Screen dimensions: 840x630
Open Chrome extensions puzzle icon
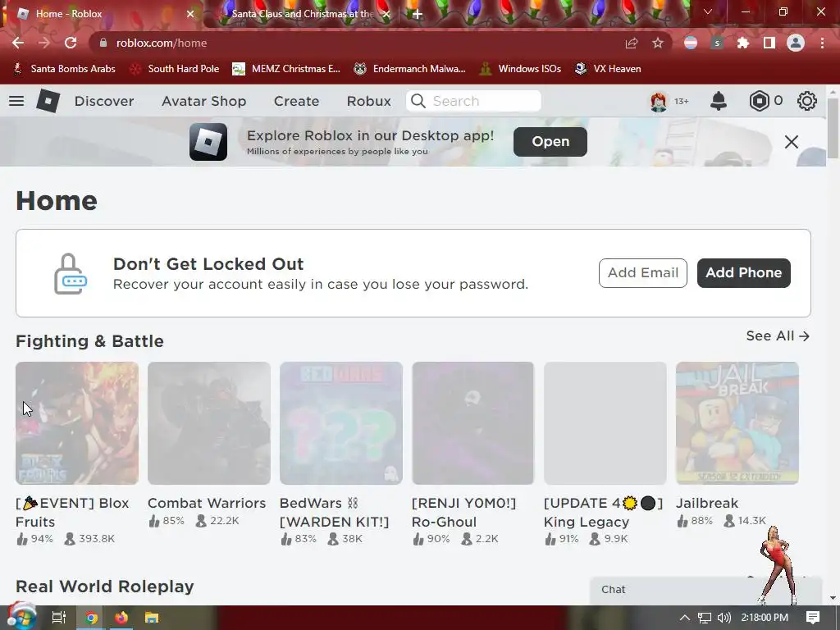coord(743,43)
